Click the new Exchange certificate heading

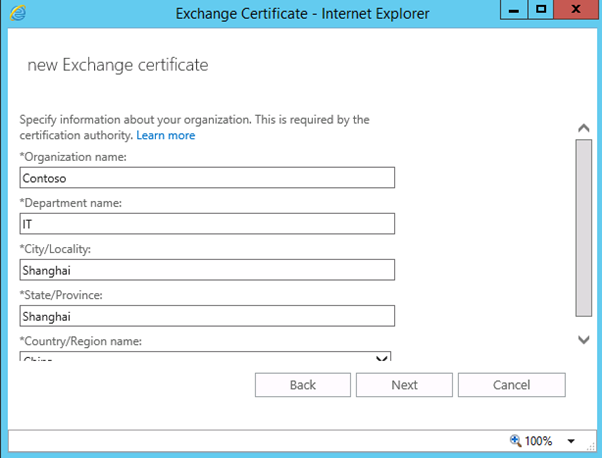coord(118,65)
